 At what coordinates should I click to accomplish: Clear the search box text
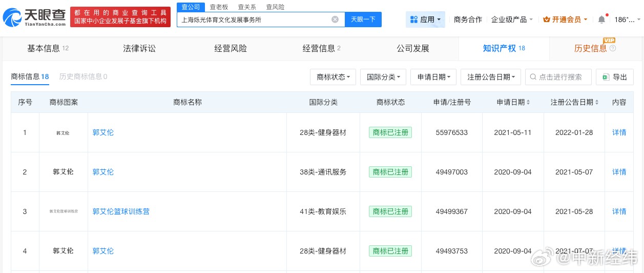point(335,19)
